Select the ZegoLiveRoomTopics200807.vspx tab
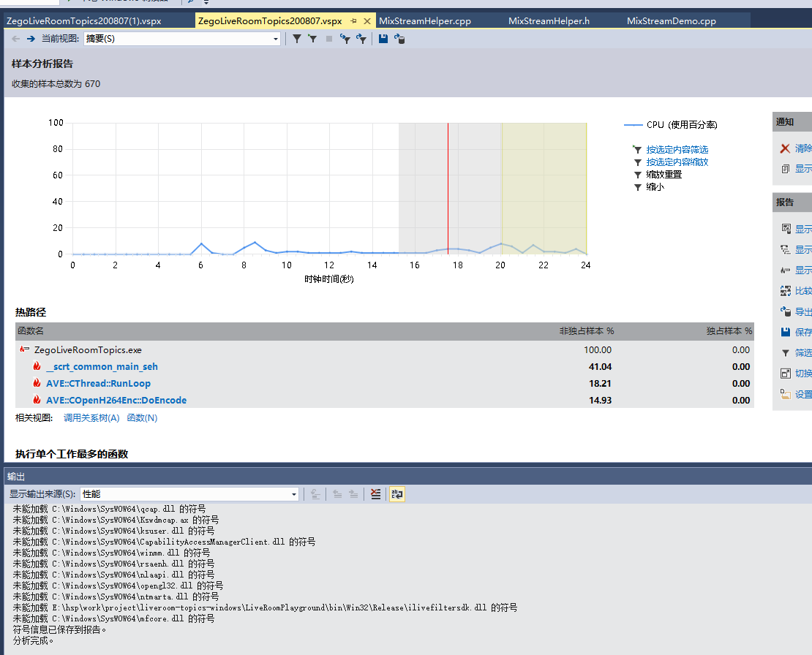 [x=270, y=21]
